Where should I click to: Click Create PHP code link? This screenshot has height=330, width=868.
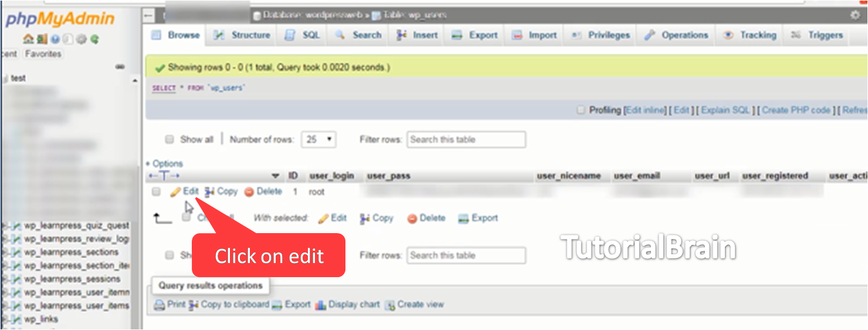796,110
